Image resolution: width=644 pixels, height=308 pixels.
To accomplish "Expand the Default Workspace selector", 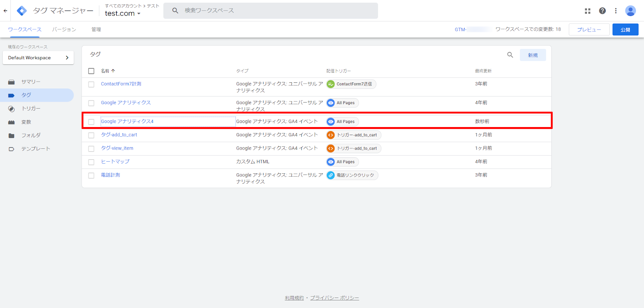I will click(38, 57).
